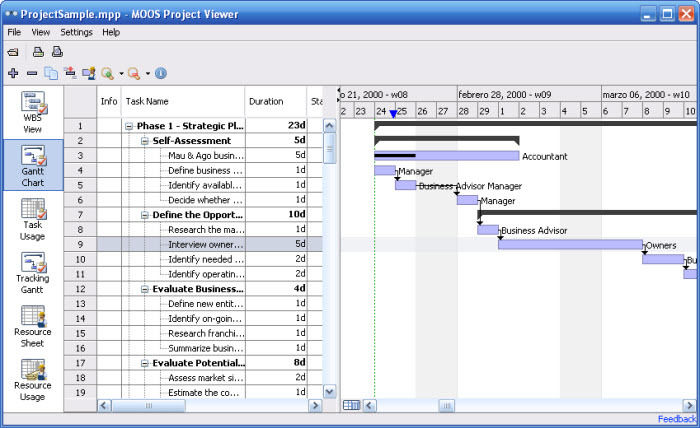This screenshot has height=428, width=700.
Task: Click the blue information icon
Action: click(160, 73)
